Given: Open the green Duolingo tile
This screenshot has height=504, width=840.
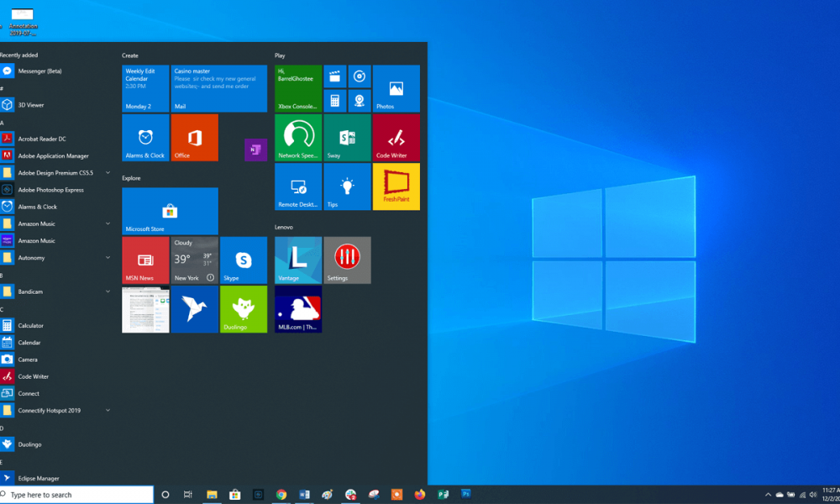Looking at the screenshot, I should click(244, 309).
